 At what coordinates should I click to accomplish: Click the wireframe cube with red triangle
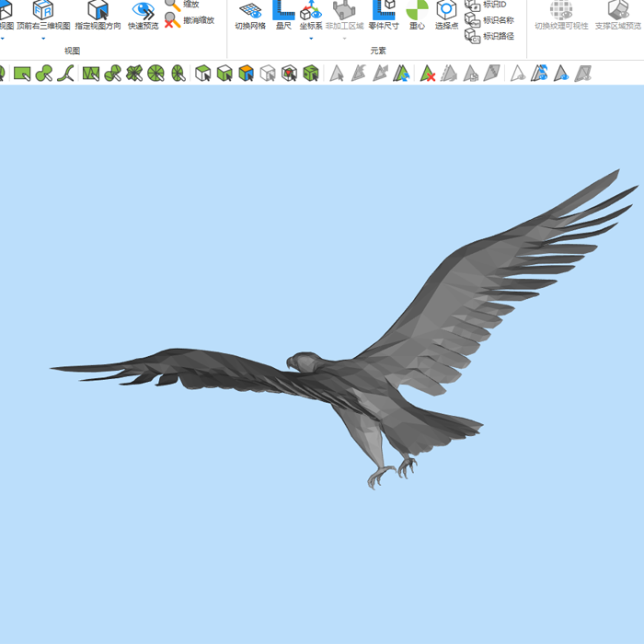click(x=290, y=74)
